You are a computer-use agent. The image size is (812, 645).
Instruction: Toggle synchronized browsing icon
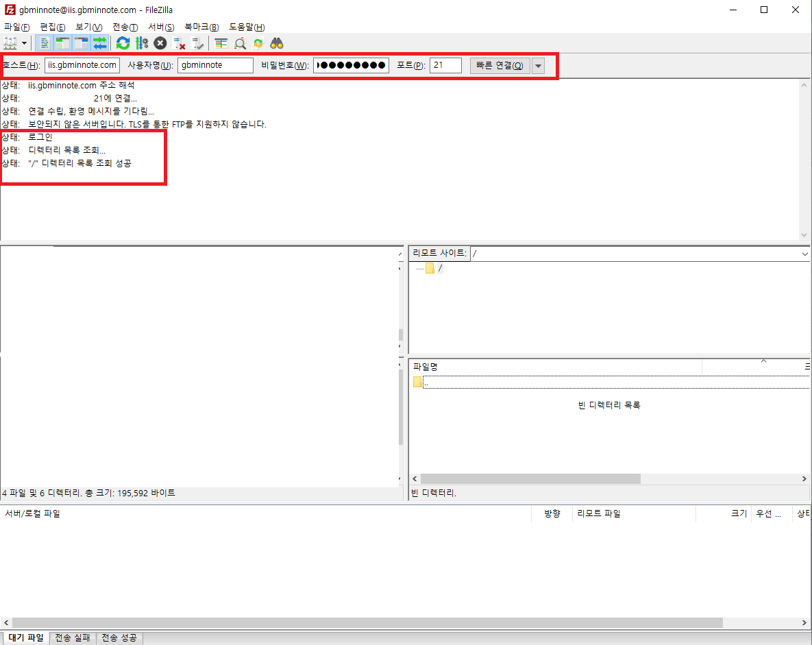258,43
